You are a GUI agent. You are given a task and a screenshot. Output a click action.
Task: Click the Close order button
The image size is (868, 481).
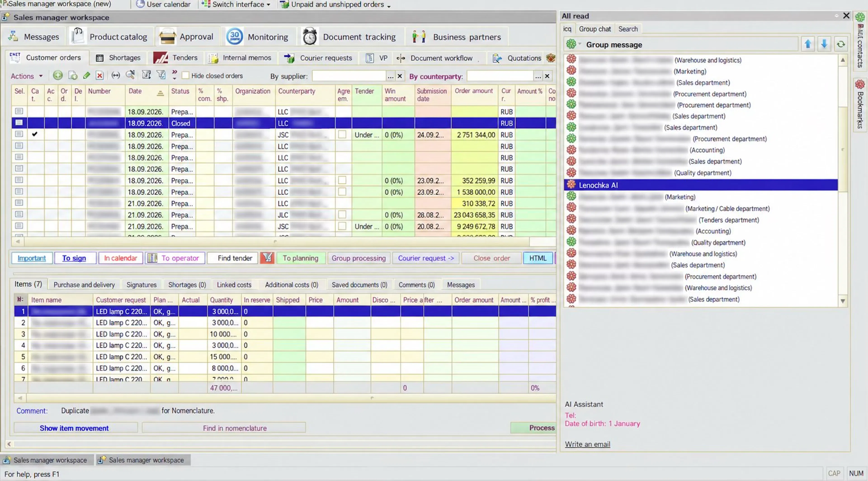click(x=492, y=258)
